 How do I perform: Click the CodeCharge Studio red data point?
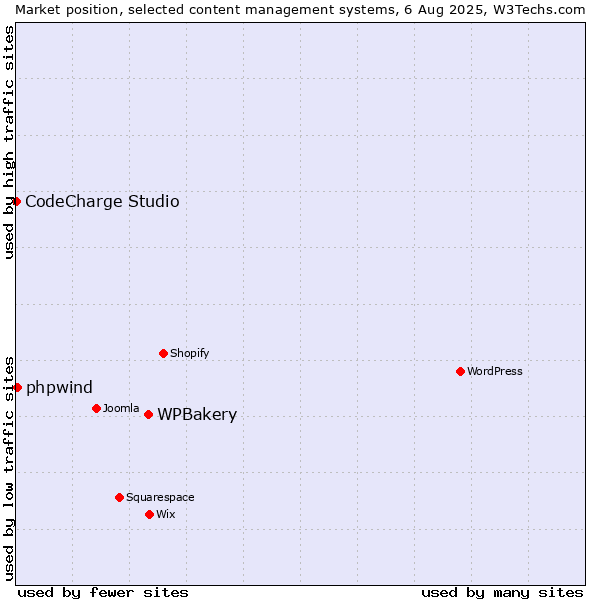pyautogui.click(x=16, y=201)
